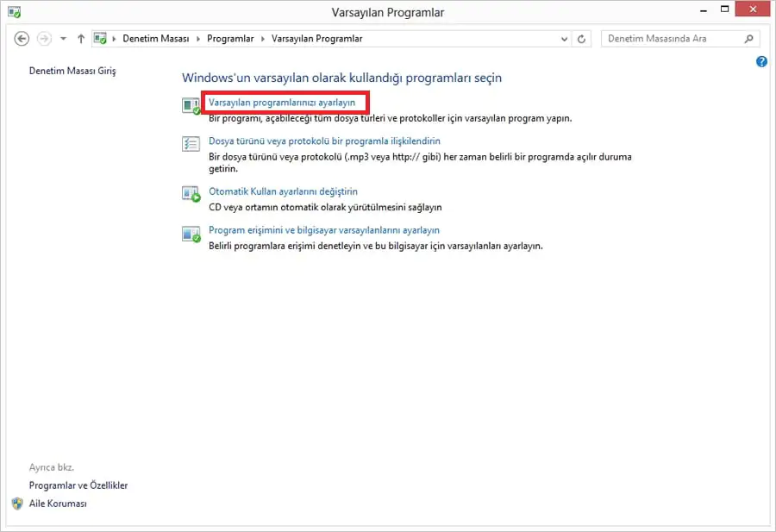
Task: Refresh the page using the refresh icon
Action: point(582,38)
